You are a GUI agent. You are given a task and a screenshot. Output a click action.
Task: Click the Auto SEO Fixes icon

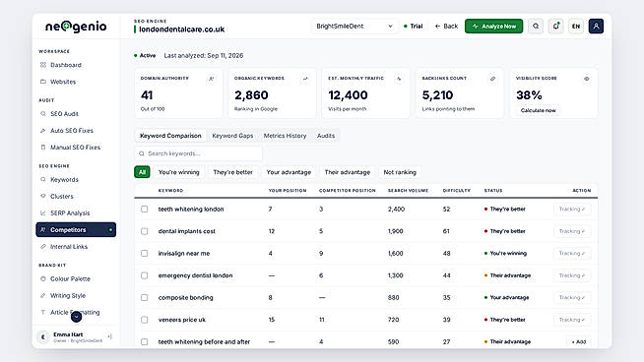pos(43,131)
